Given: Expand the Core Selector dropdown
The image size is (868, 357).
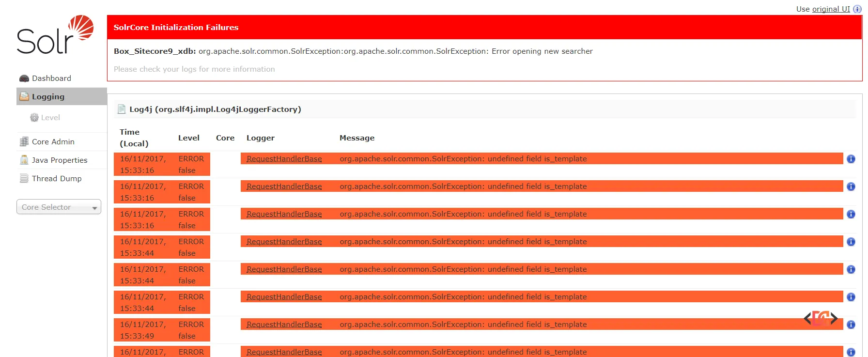Looking at the screenshot, I should point(59,207).
